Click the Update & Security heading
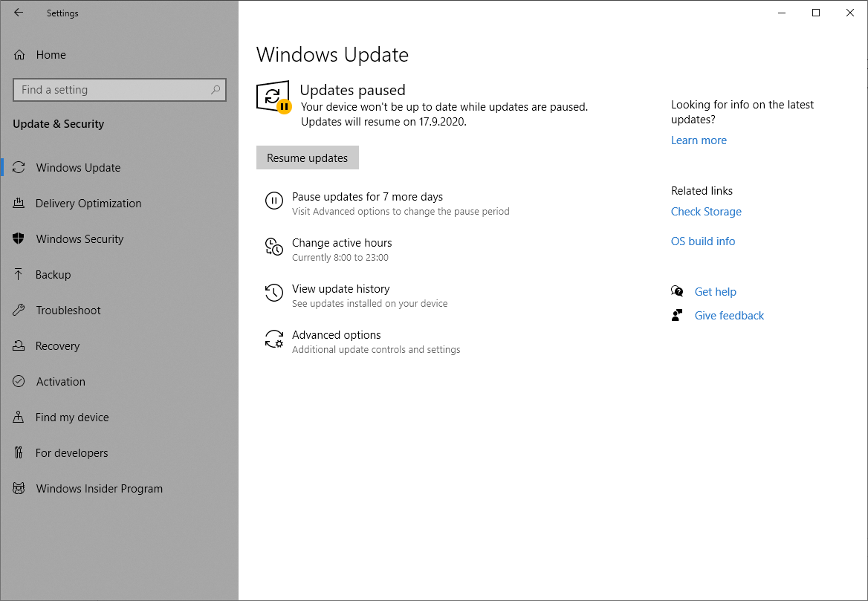This screenshot has height=601, width=868. [58, 124]
